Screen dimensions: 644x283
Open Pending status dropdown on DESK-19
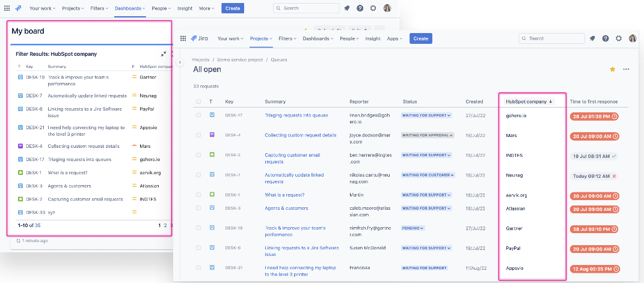point(412,228)
